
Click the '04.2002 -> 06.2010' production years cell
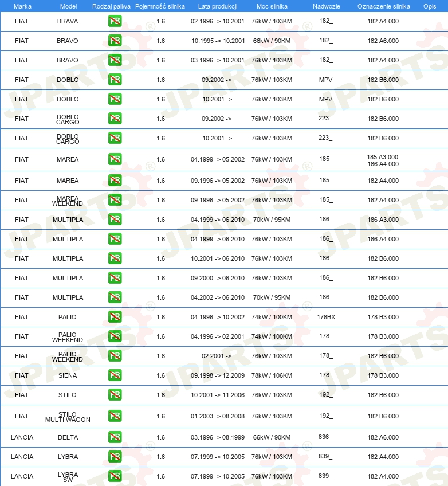(x=218, y=297)
